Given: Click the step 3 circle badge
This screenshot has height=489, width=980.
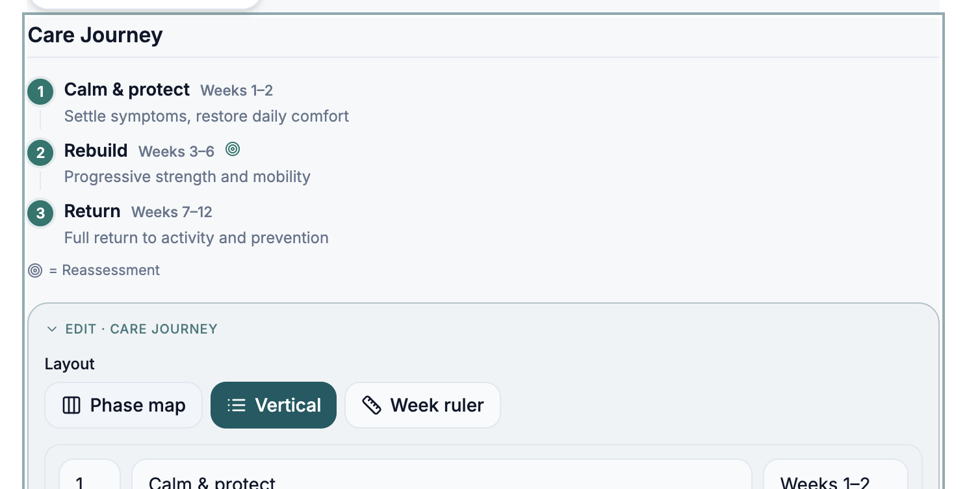Looking at the screenshot, I should [40, 213].
